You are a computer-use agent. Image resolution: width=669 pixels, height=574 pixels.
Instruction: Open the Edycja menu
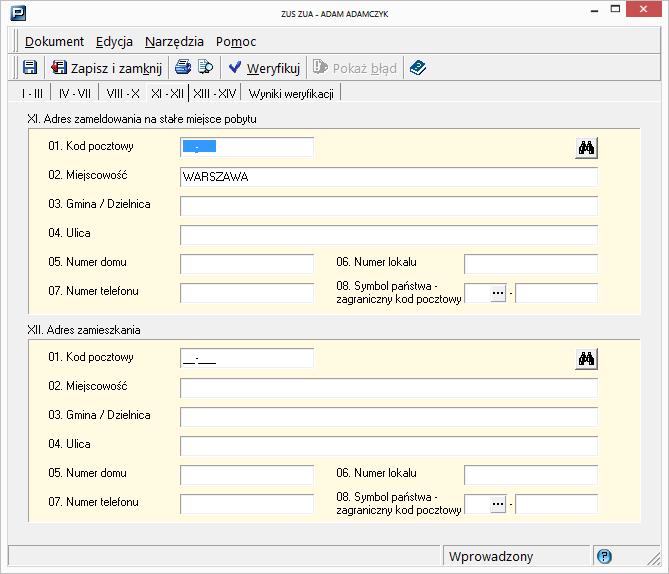114,42
